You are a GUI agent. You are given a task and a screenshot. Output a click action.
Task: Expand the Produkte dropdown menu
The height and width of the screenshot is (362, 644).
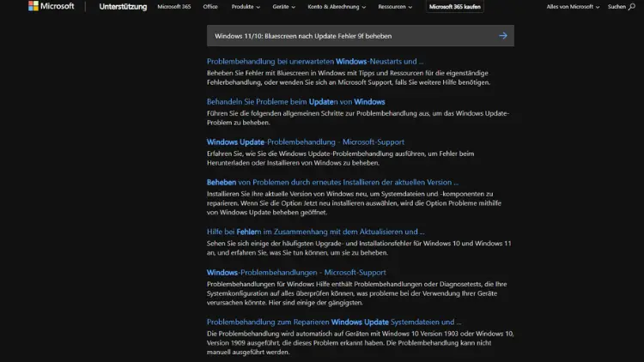click(x=246, y=7)
